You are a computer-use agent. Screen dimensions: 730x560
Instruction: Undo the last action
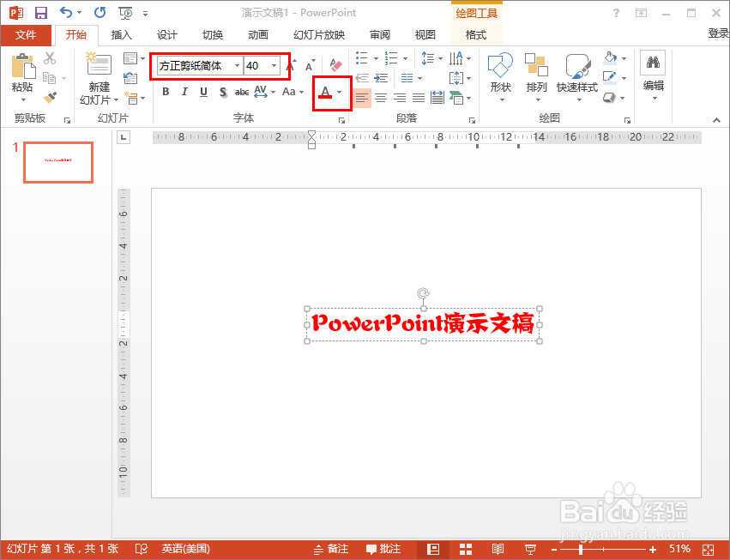(67, 13)
